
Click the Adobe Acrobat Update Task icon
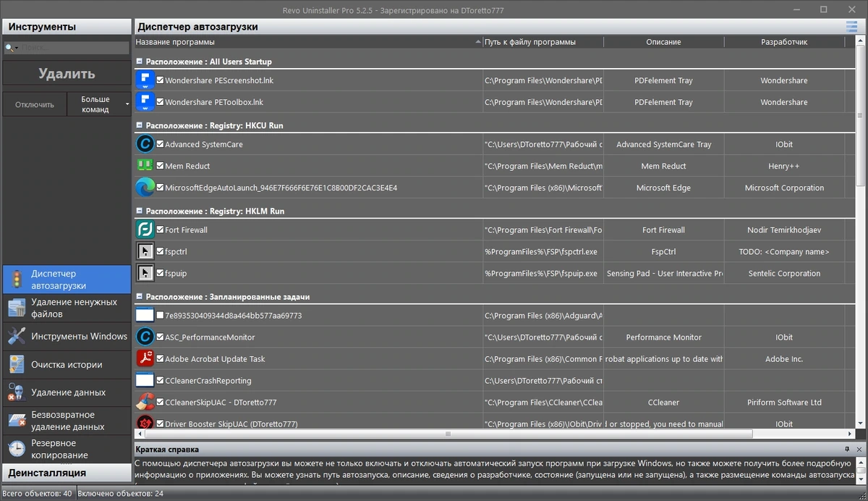pyautogui.click(x=145, y=358)
